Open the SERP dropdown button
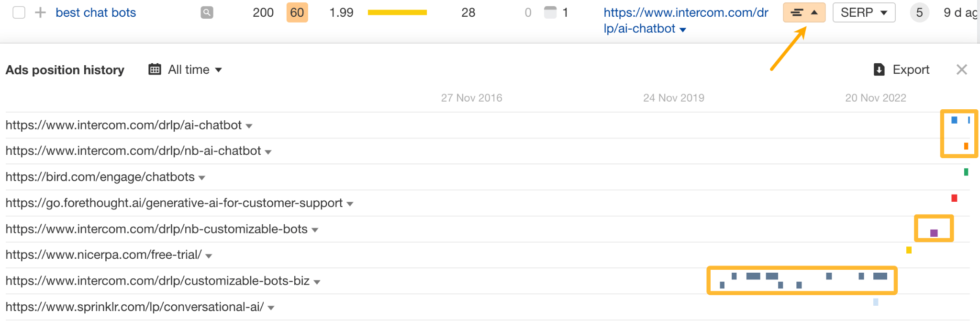Screen dimensions: 980x323 tap(864, 12)
